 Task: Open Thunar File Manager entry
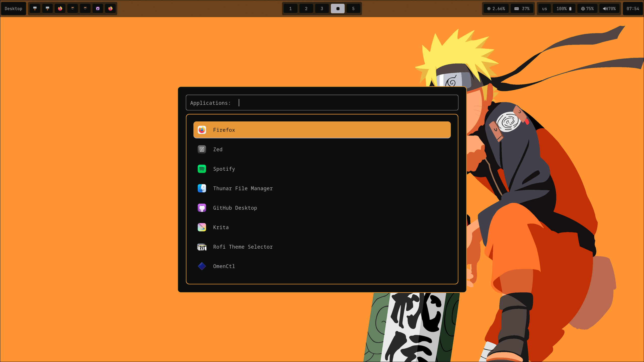322,188
